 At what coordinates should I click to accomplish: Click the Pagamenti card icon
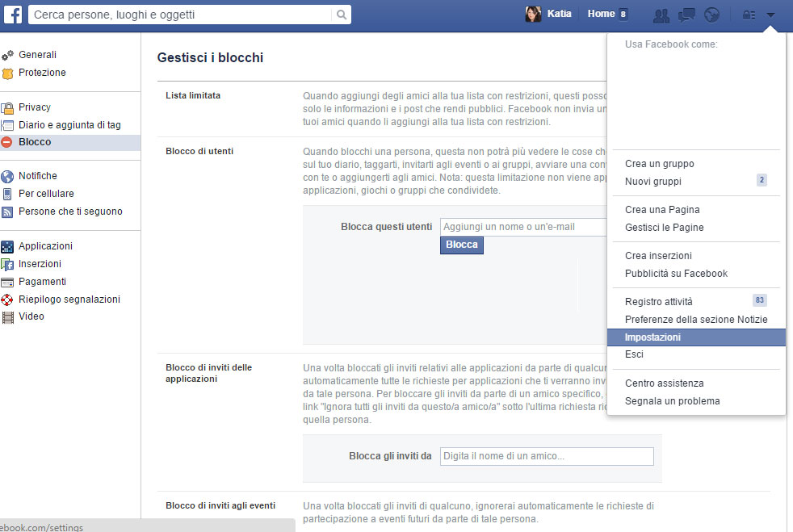pos(7,283)
